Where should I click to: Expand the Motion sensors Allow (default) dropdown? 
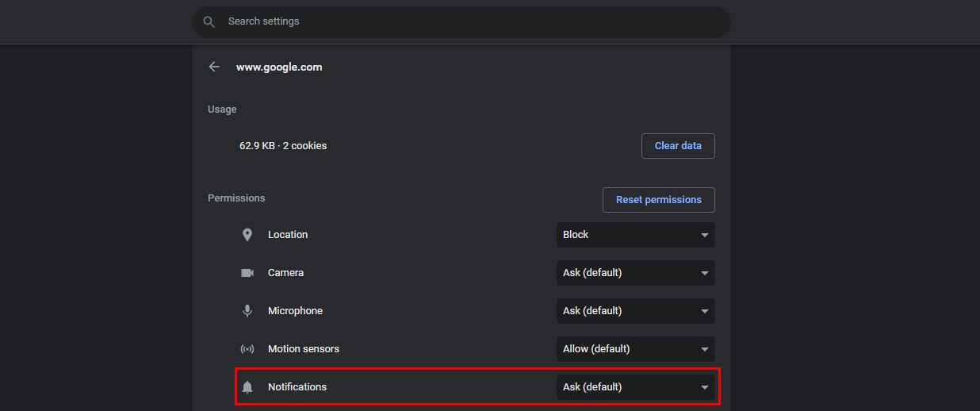(635, 349)
